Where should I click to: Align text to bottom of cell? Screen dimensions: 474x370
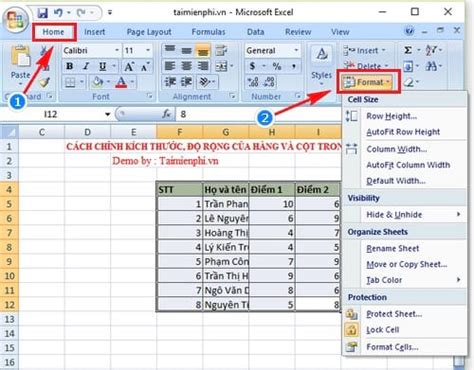click(203, 50)
